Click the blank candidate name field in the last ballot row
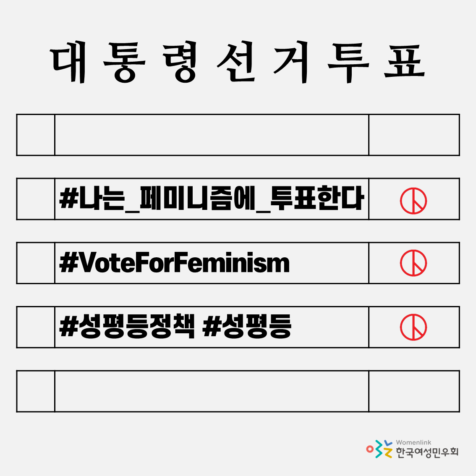476x476 pixels. (212, 391)
